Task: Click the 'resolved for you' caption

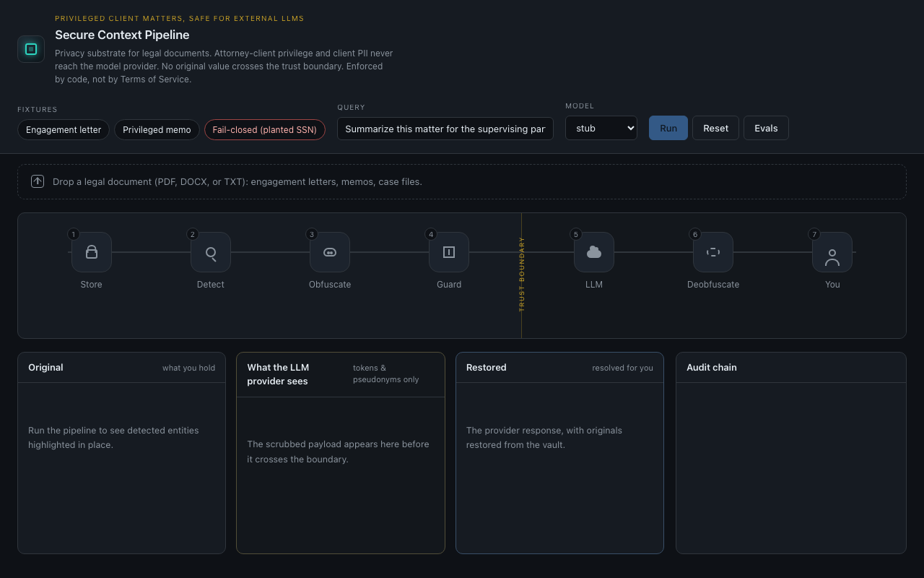Action: tap(622, 368)
